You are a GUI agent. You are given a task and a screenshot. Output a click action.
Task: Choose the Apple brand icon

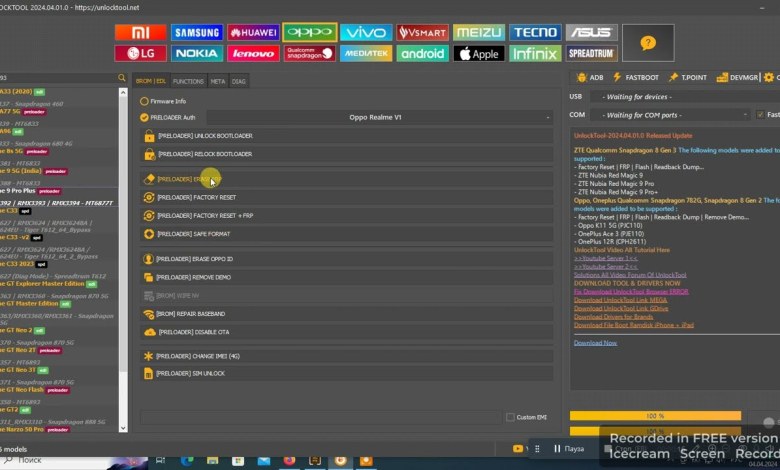[478, 53]
